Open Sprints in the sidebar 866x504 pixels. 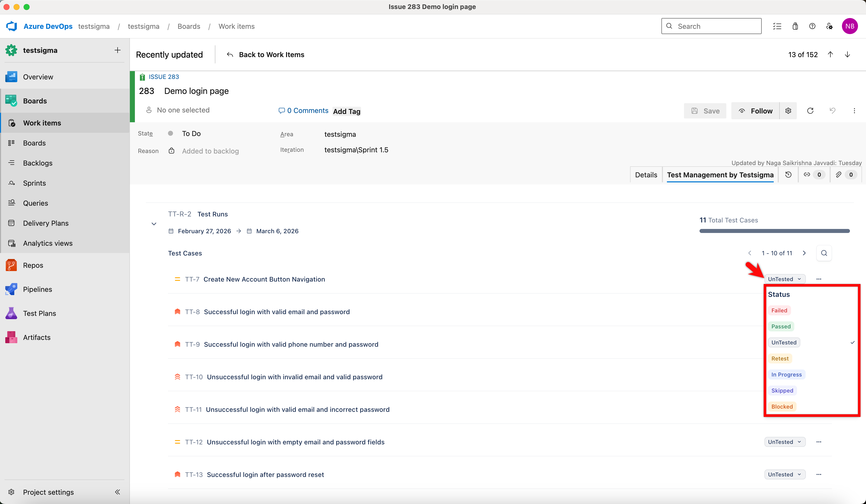pos(65,183)
